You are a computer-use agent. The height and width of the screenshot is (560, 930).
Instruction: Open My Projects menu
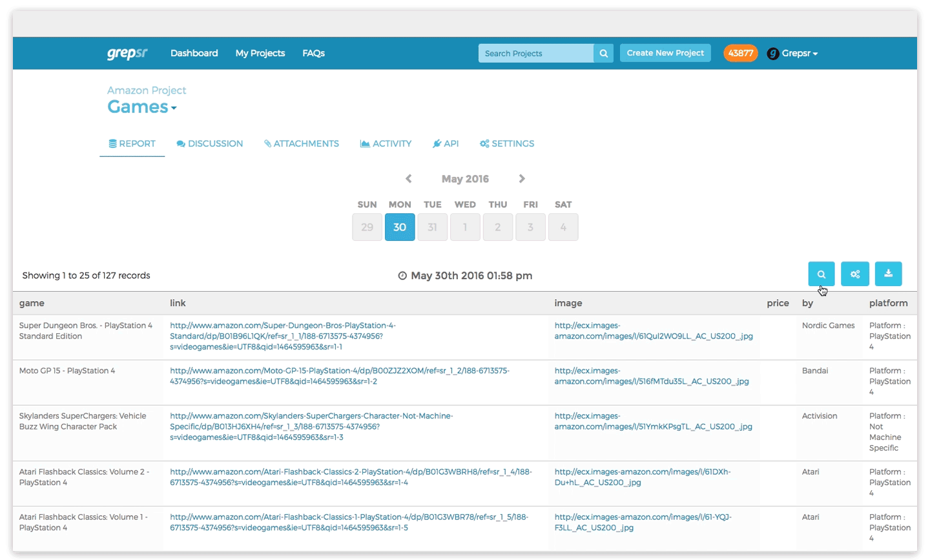click(x=260, y=53)
